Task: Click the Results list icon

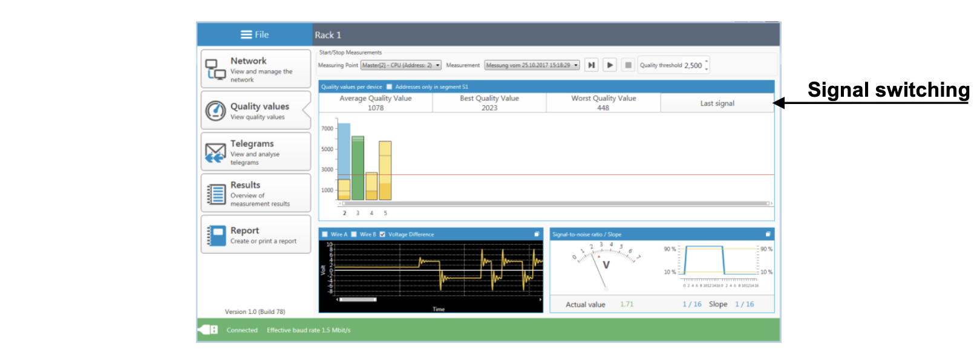Action: click(215, 194)
